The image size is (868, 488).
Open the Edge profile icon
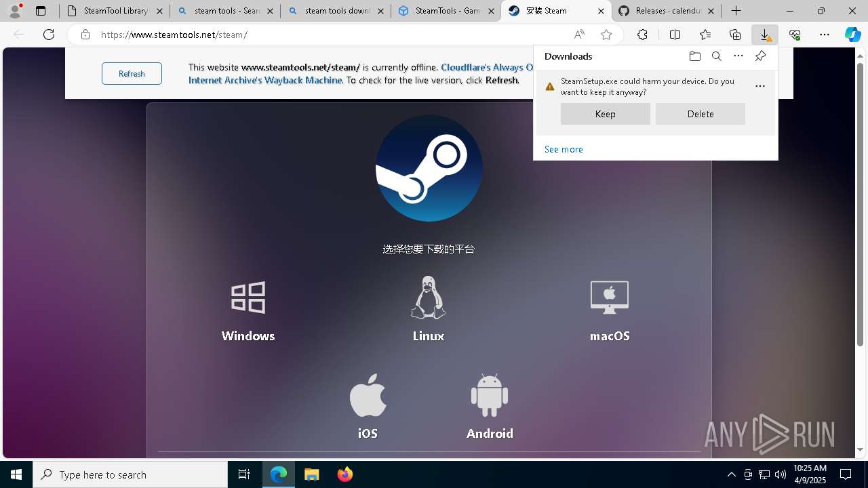15,11
